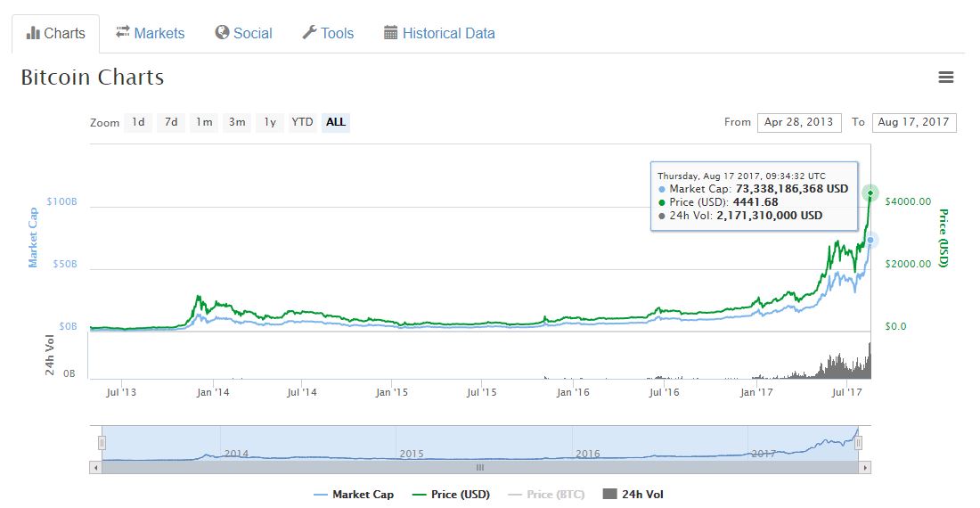Click the $100B market cap axis label

click(x=61, y=201)
